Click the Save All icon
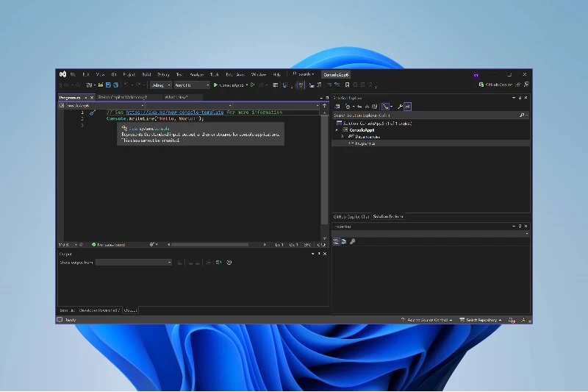The height and width of the screenshot is (392, 588). tap(116, 85)
